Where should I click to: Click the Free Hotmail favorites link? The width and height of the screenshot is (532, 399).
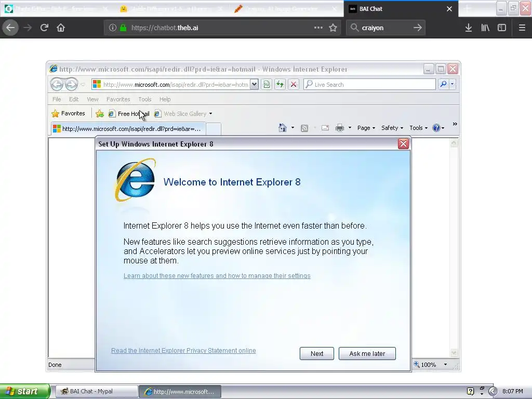[129, 114]
